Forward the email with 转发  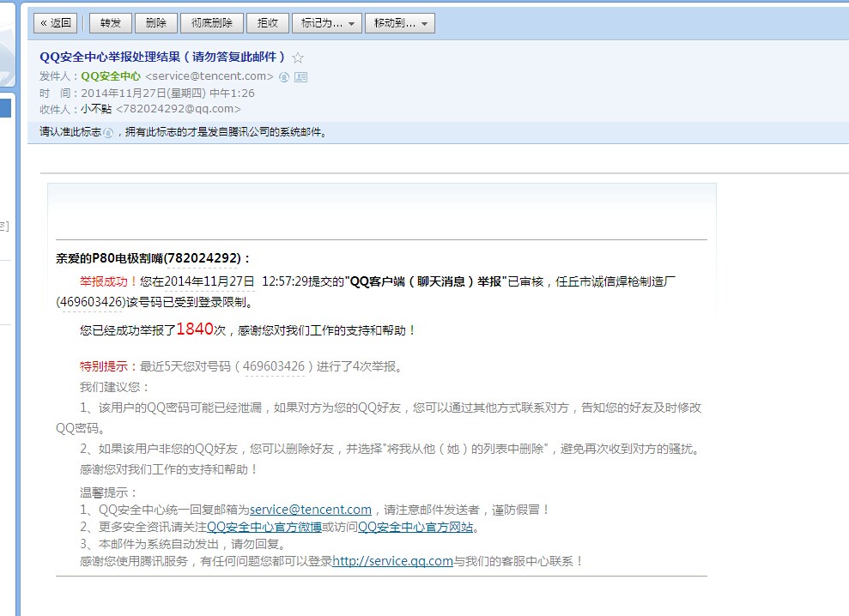[111, 23]
